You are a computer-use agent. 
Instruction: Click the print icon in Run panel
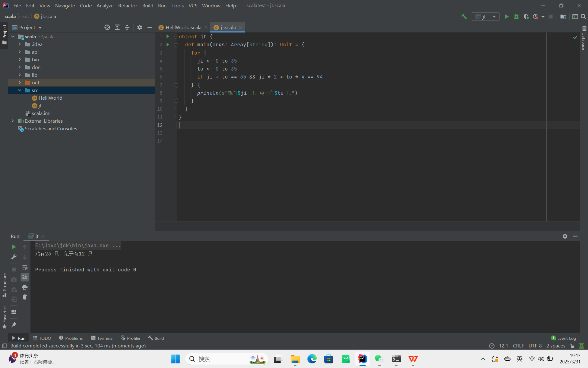pos(25,287)
